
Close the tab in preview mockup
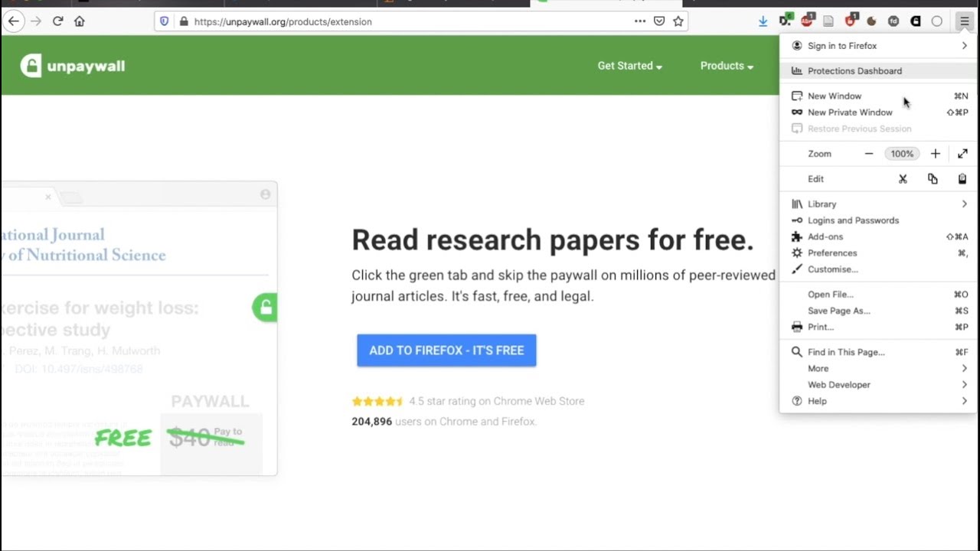click(47, 197)
